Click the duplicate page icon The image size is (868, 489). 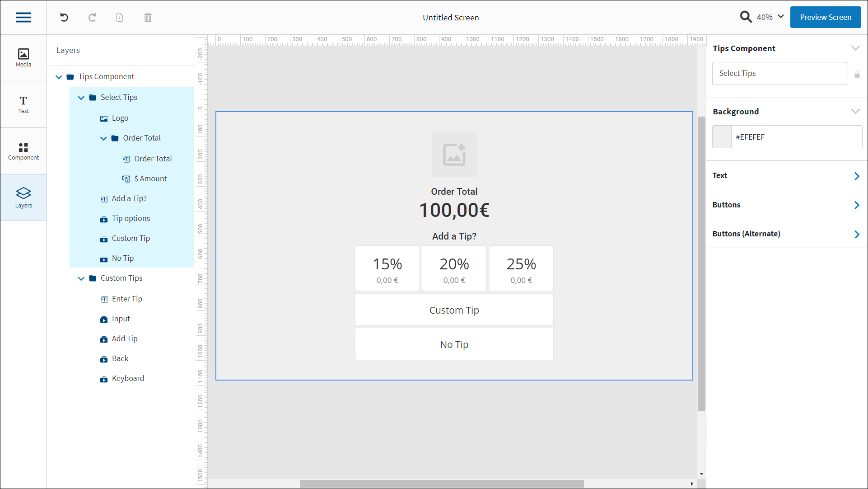coord(120,18)
